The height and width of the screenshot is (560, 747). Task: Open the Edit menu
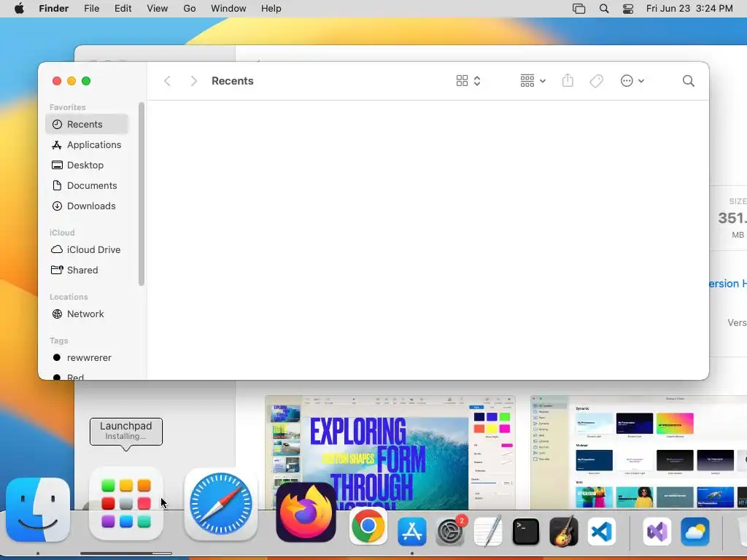tap(123, 9)
